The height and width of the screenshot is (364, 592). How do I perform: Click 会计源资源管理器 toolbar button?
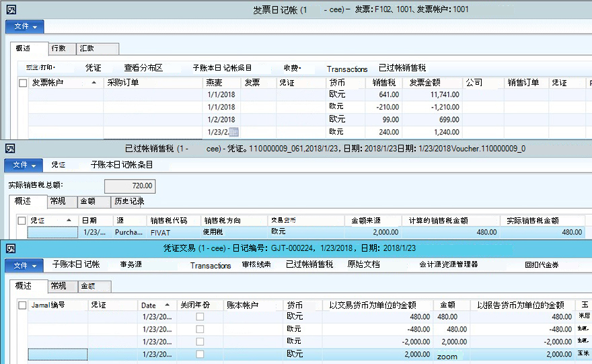[x=449, y=264]
